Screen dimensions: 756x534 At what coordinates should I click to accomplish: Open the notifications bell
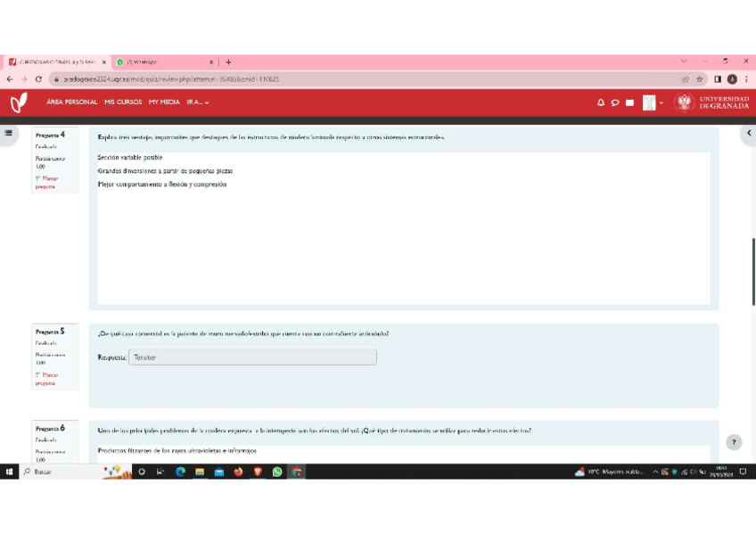601,103
